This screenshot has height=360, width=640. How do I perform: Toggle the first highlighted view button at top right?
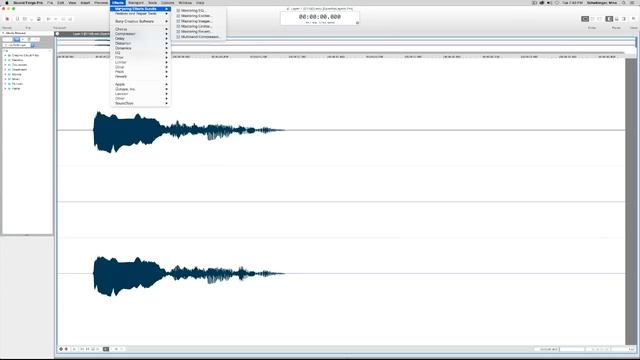pos(585,19)
